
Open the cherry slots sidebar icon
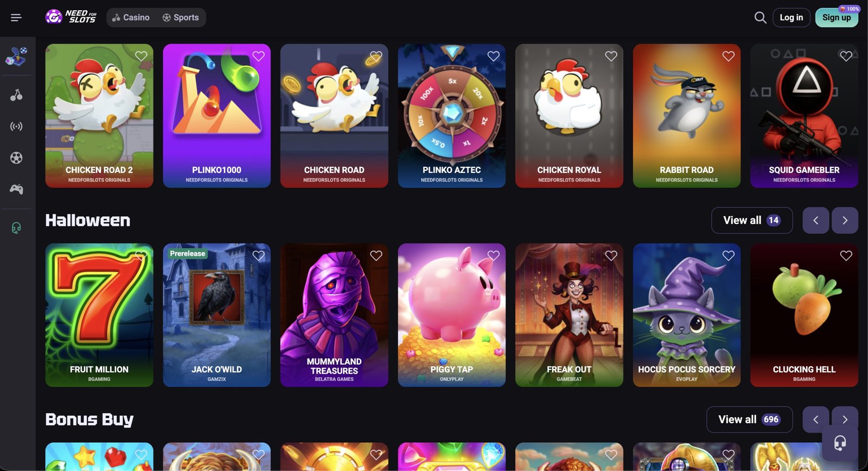(x=16, y=95)
